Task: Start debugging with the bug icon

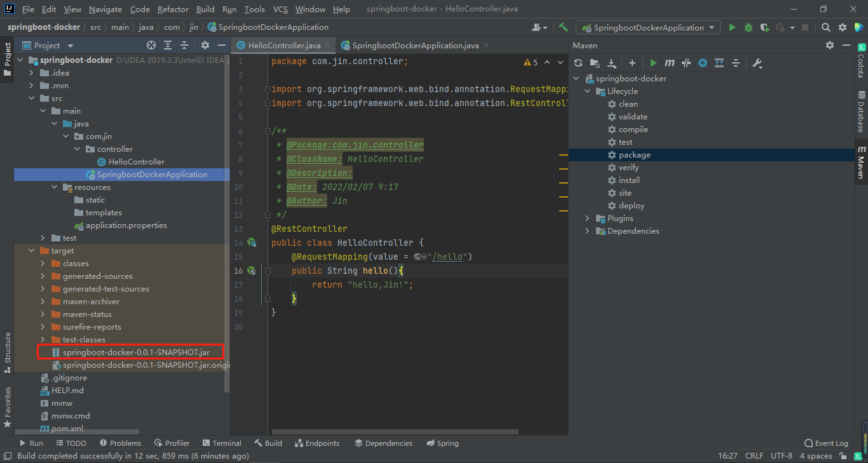Action: point(749,27)
